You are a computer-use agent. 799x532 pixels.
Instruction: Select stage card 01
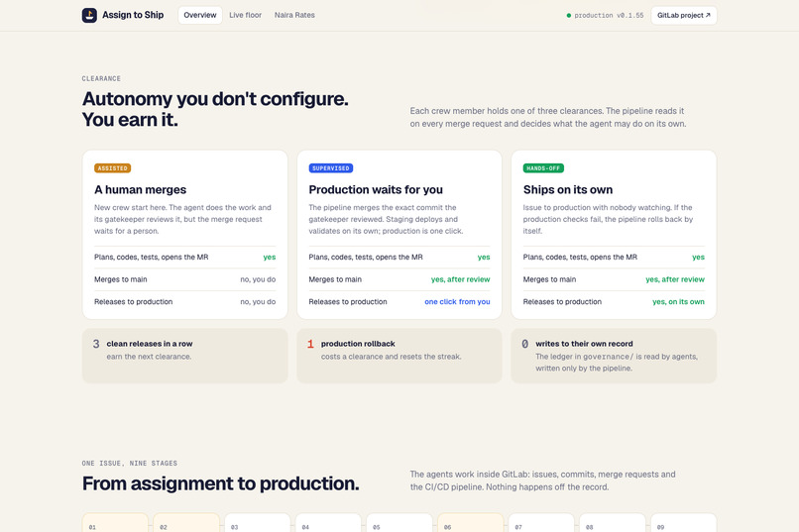pos(115,522)
